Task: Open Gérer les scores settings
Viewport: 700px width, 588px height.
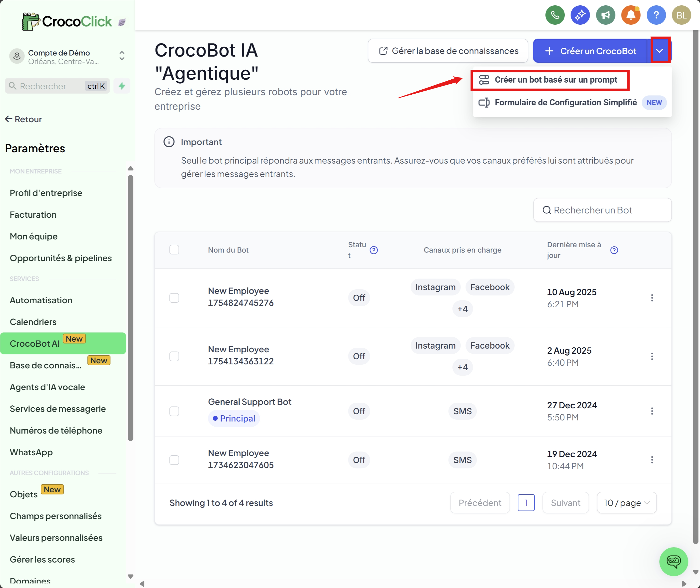Action: 42,559
